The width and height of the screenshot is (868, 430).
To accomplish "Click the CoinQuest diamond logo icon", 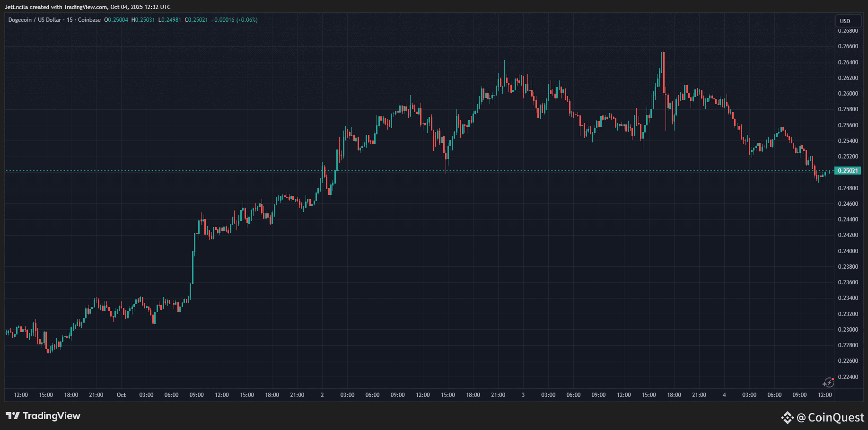I will [787, 417].
